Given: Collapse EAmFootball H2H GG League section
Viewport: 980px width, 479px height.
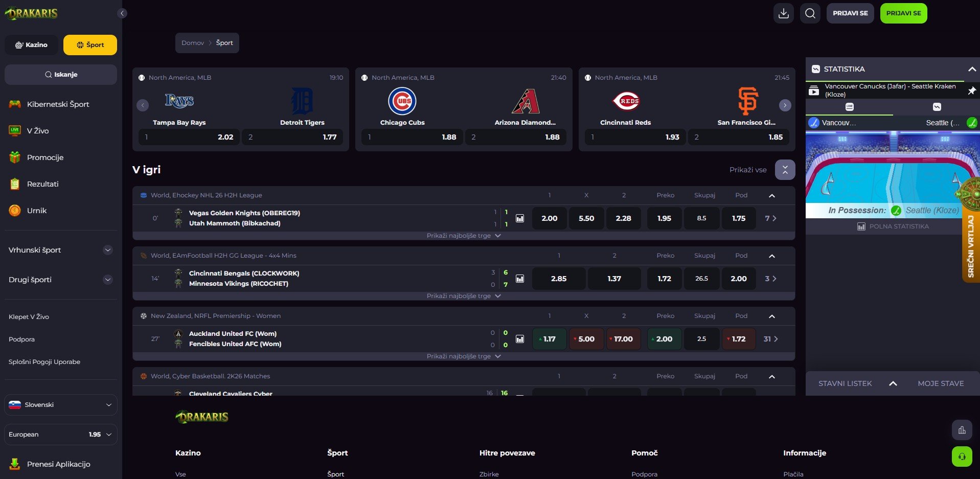Looking at the screenshot, I should coord(772,256).
